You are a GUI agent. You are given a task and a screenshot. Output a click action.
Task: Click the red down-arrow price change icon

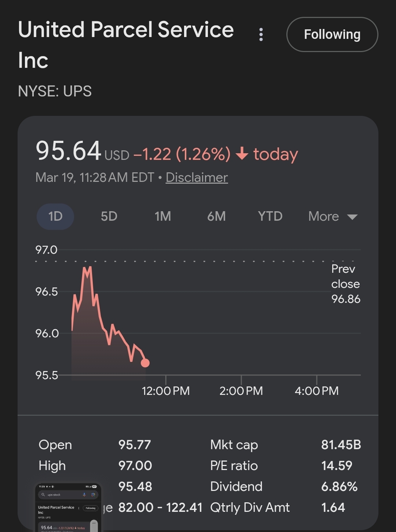pyautogui.click(x=242, y=154)
